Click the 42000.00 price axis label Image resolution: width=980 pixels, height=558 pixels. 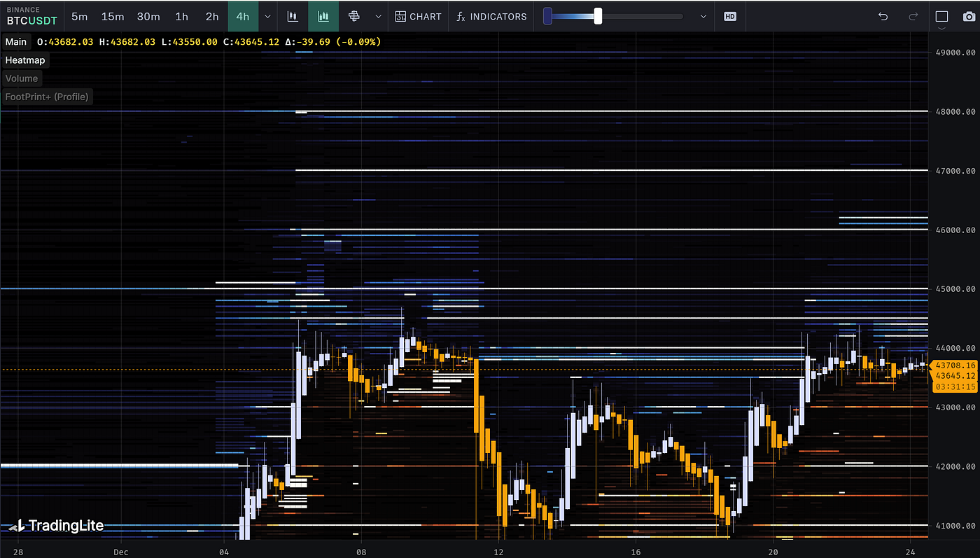click(x=956, y=466)
